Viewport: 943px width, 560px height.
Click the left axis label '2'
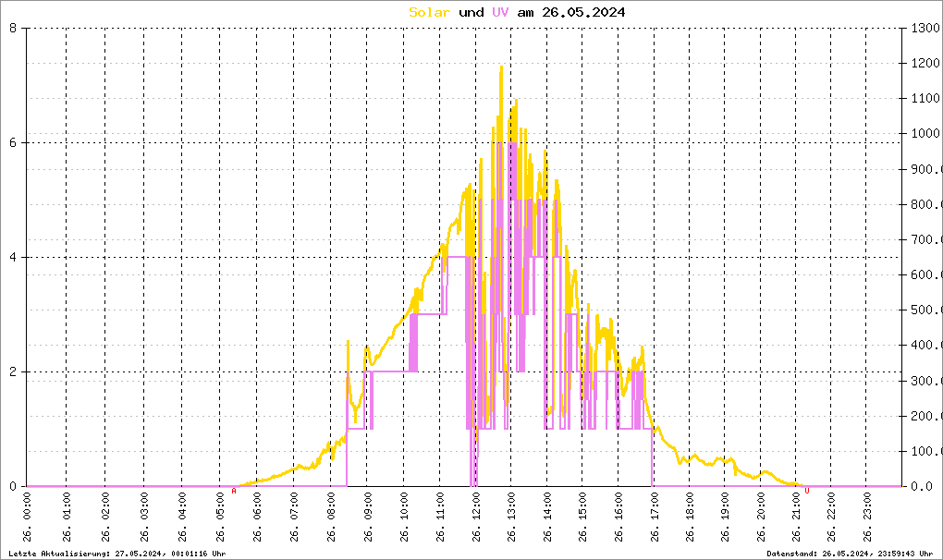[x=13, y=371]
